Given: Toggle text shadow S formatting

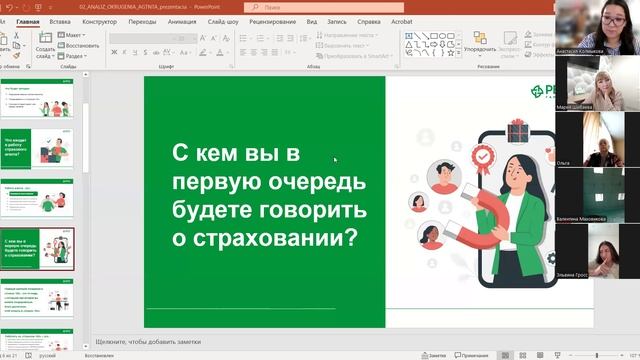Looking at the screenshot, I should (145, 53).
